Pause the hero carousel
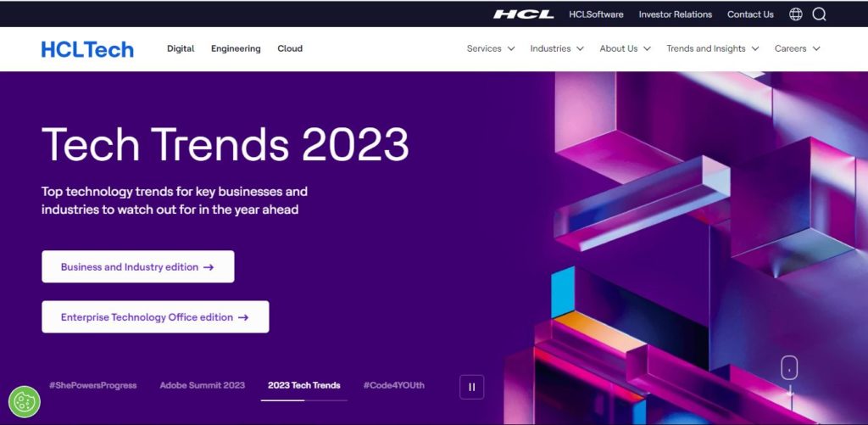868x425 pixels. 471,387
